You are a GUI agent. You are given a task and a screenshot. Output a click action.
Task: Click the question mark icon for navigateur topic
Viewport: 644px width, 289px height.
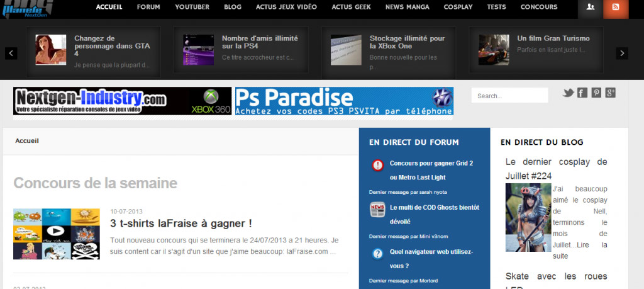click(x=377, y=254)
